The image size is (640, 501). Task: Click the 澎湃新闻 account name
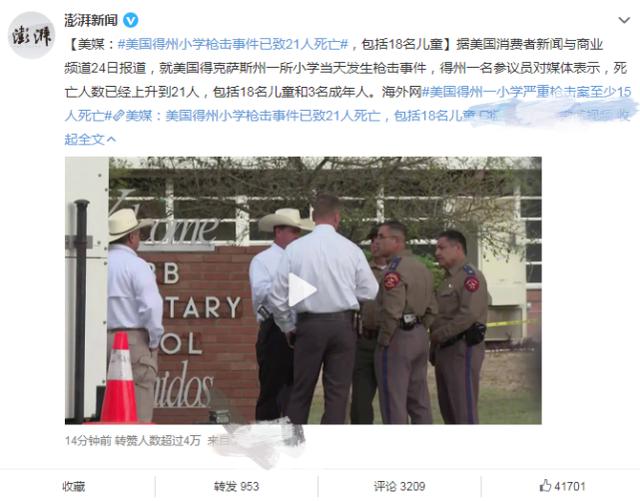91,20
